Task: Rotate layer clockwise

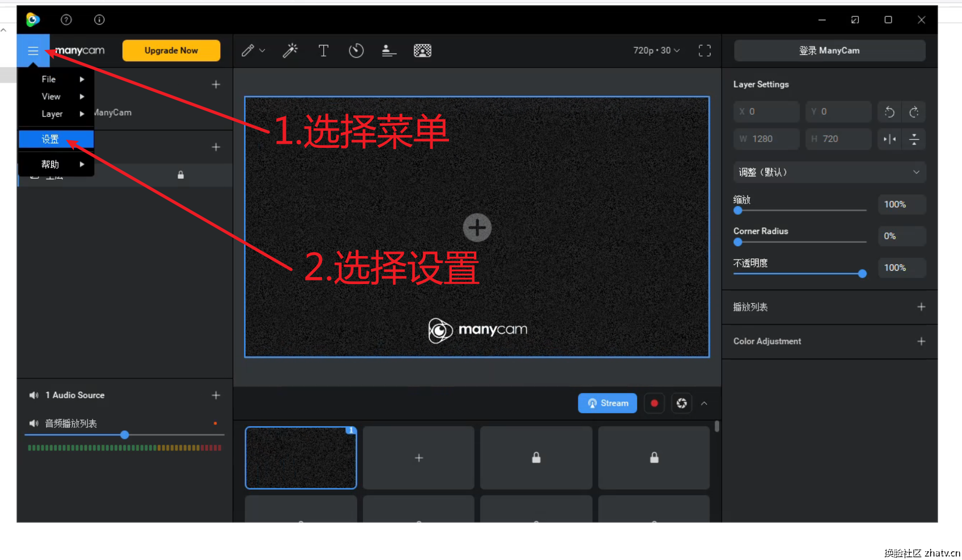Action: [914, 112]
